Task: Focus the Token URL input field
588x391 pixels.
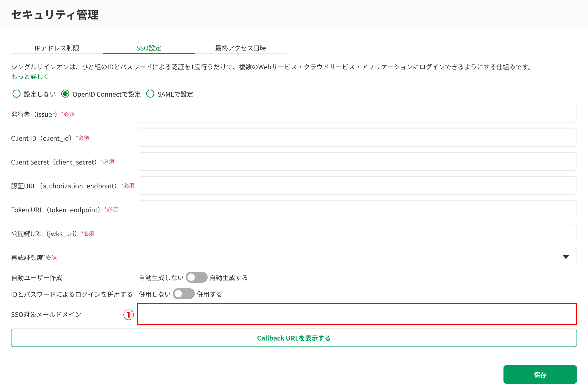Action: pyautogui.click(x=358, y=209)
